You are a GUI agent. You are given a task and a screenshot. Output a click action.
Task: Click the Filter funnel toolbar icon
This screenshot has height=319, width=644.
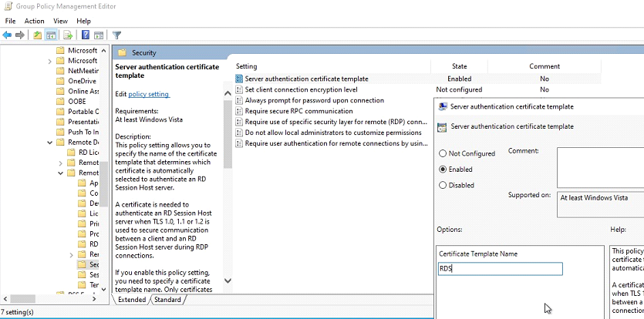pyautogui.click(x=117, y=35)
